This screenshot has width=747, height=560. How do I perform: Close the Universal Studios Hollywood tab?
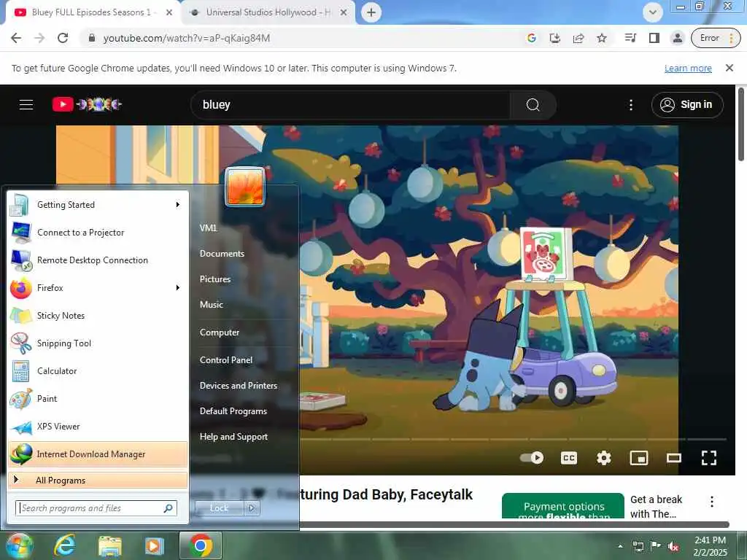click(x=343, y=12)
